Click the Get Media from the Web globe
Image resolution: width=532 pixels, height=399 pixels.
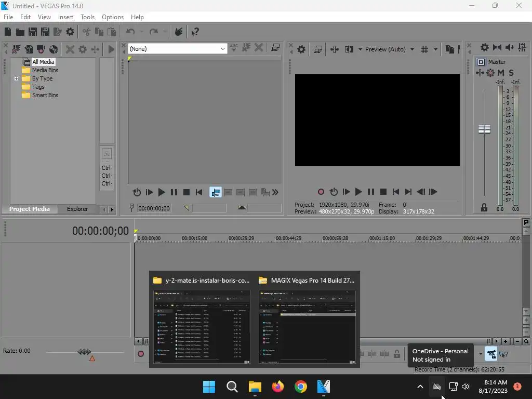click(x=54, y=49)
